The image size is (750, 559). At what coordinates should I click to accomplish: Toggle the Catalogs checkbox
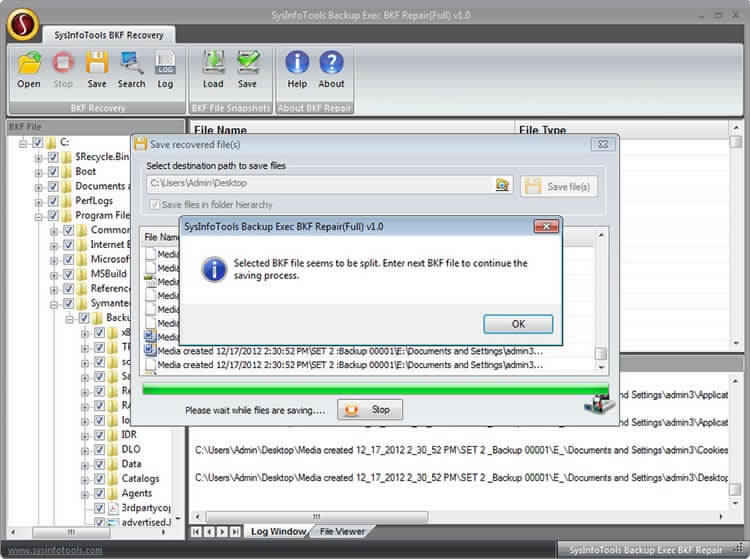tap(99, 479)
